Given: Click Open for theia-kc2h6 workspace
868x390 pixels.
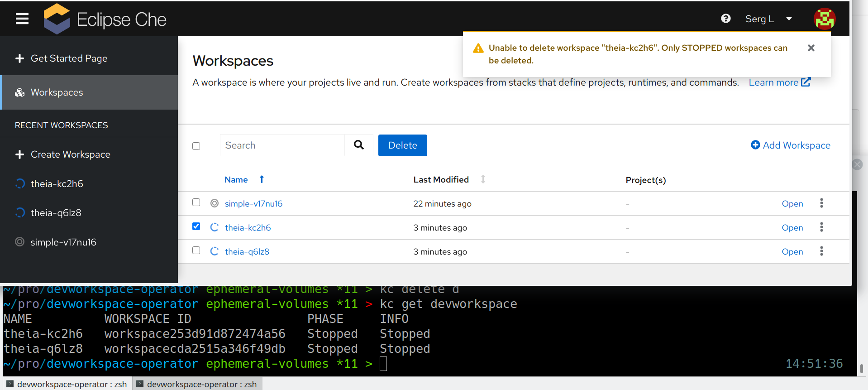Looking at the screenshot, I should [792, 228].
